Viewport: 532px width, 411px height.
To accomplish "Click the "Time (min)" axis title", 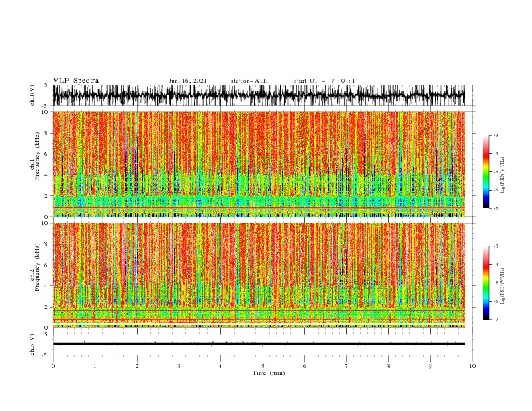I will click(269, 373).
